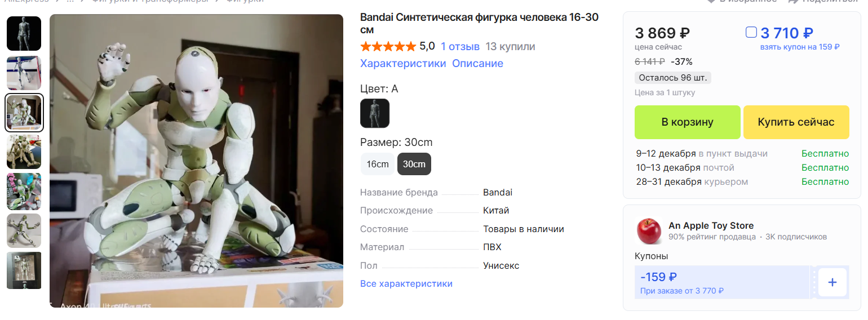Image resolution: width=868 pixels, height=320 pixels.
Task: Click the plus icon to add coupon
Action: point(832,282)
